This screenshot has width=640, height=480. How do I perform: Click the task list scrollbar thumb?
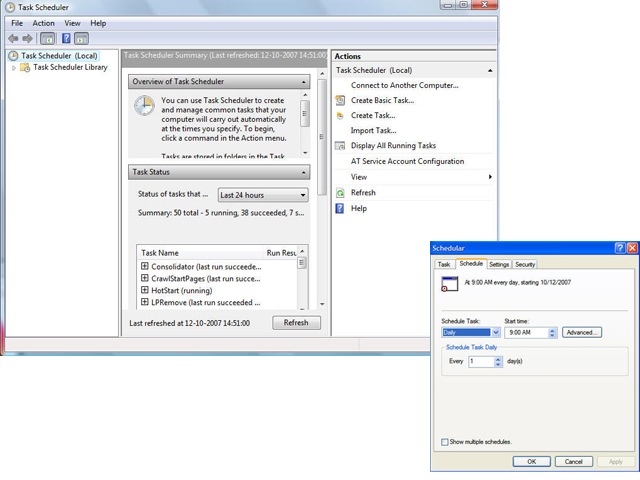click(302, 263)
